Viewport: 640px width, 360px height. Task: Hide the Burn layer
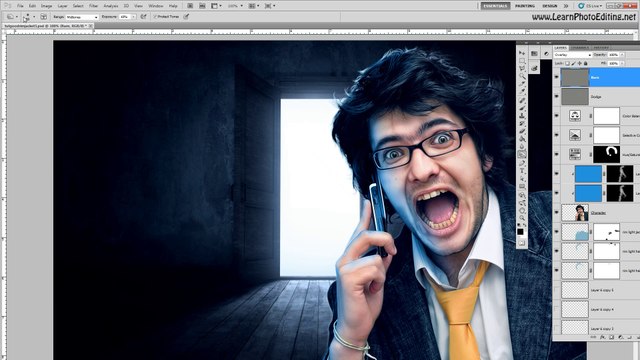[x=556, y=77]
